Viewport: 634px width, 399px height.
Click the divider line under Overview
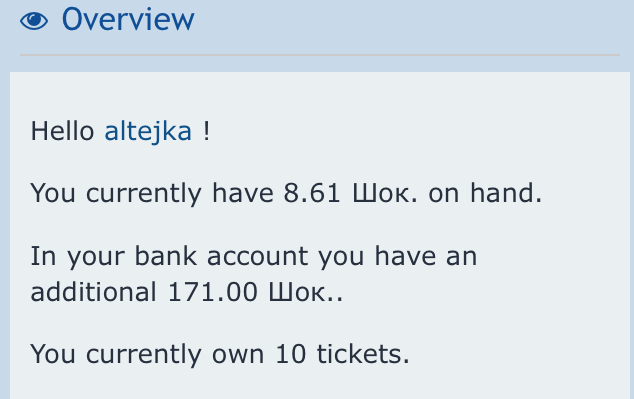(320, 55)
